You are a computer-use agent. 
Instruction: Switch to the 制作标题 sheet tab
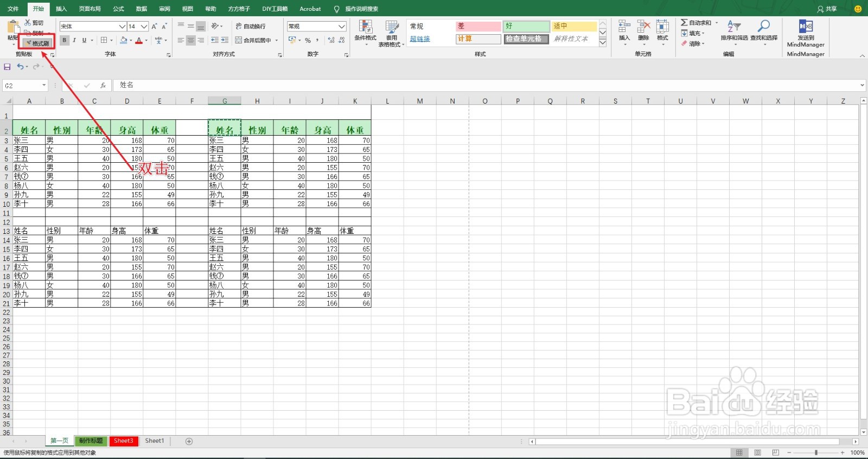click(x=91, y=441)
